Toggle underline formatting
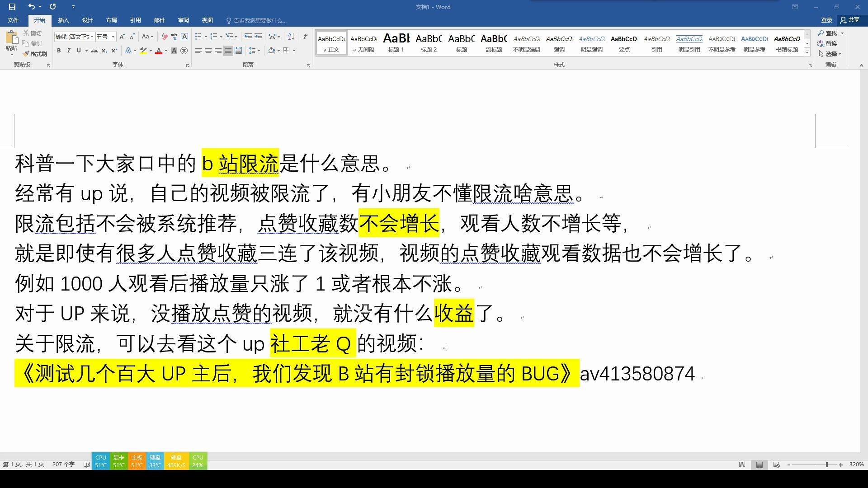 (x=79, y=51)
